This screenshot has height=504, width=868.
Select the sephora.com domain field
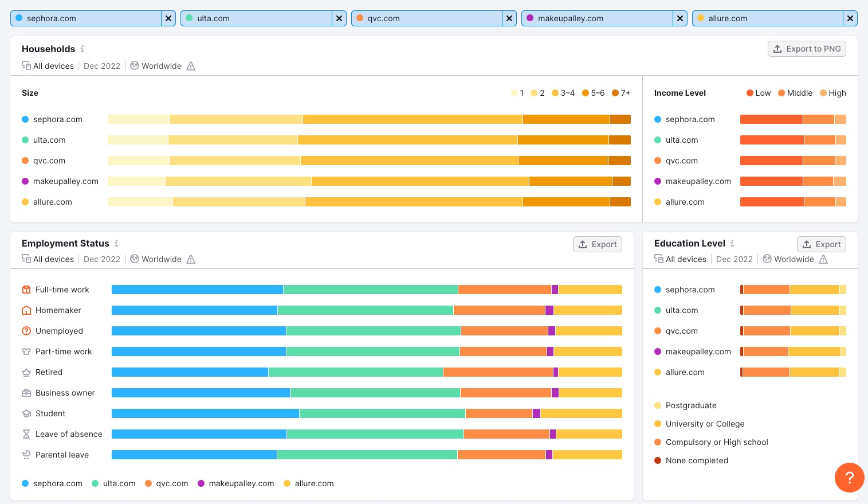(x=86, y=18)
